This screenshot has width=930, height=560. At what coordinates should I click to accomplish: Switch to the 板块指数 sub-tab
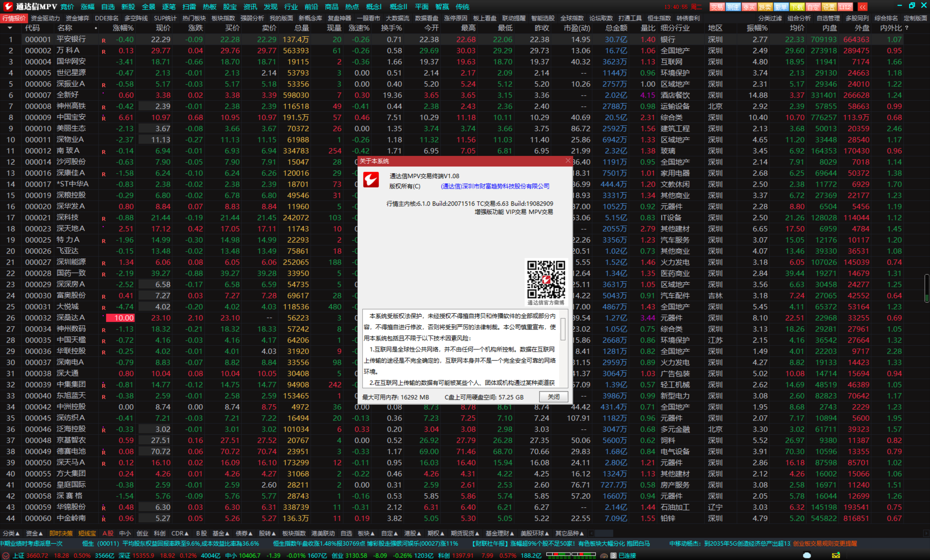click(x=223, y=18)
